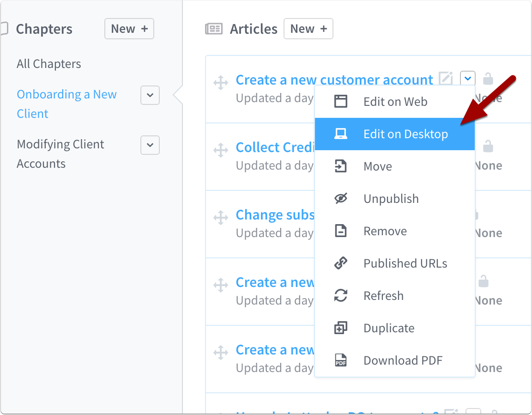Open dropdown arrow for Create a new customer account
Image resolution: width=532 pixels, height=415 pixels.
point(468,79)
